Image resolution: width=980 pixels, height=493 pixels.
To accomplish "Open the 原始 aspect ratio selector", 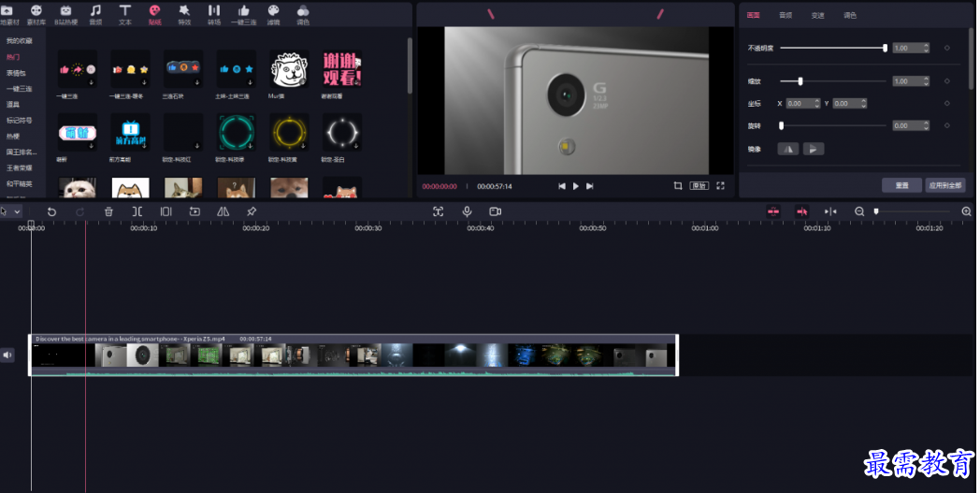I will 699,186.
